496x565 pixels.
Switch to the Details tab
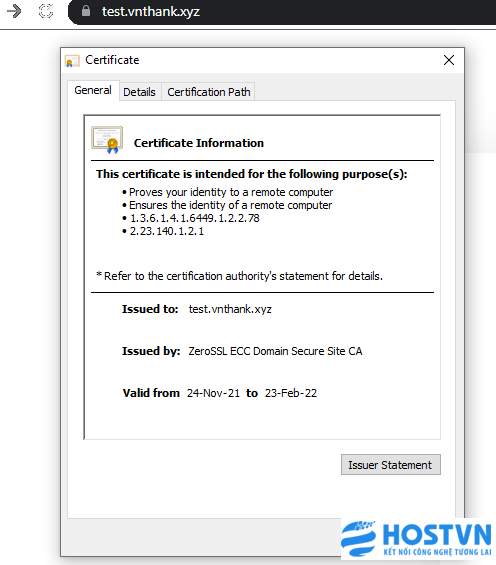[x=139, y=92]
